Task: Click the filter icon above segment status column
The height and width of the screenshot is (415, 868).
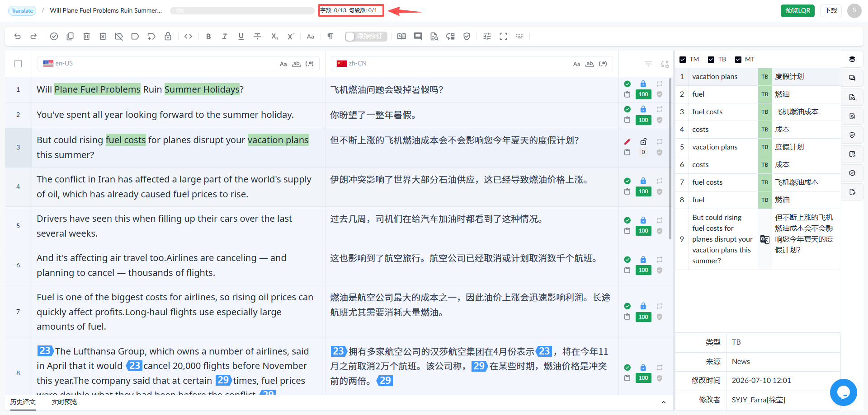Action: click(x=648, y=64)
